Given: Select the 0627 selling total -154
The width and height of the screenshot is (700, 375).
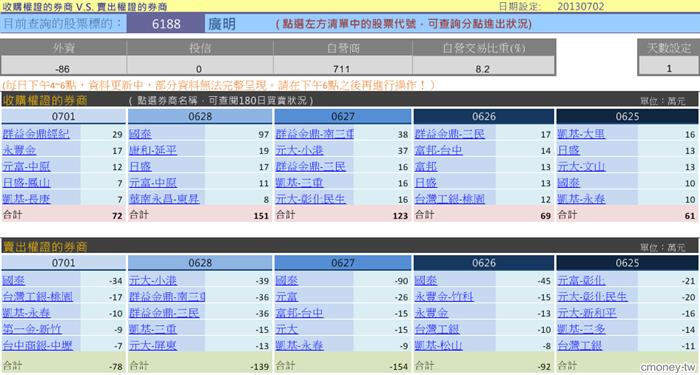Looking at the screenshot, I should click(x=398, y=367).
